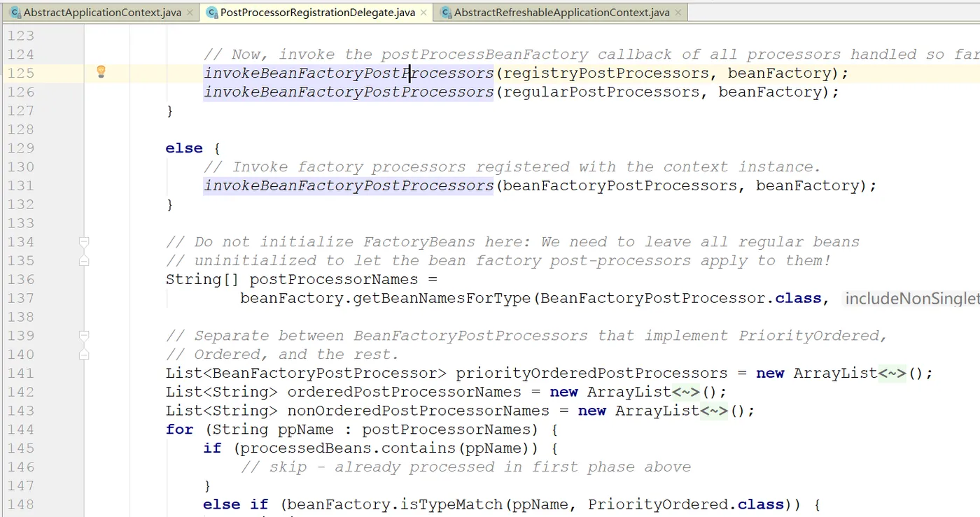Collapse the comment block starting at line 139
Screen dimensions: 980x517
pyautogui.click(x=84, y=336)
